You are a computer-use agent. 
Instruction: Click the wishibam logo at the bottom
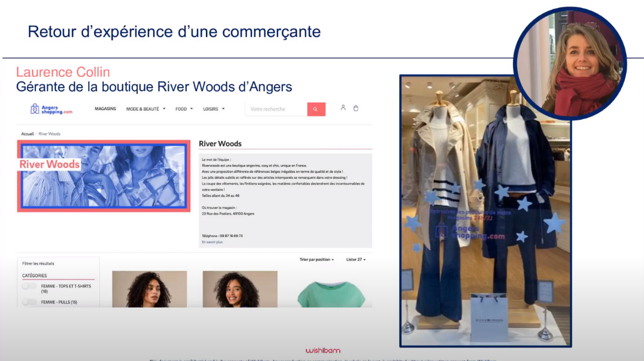coord(323,350)
